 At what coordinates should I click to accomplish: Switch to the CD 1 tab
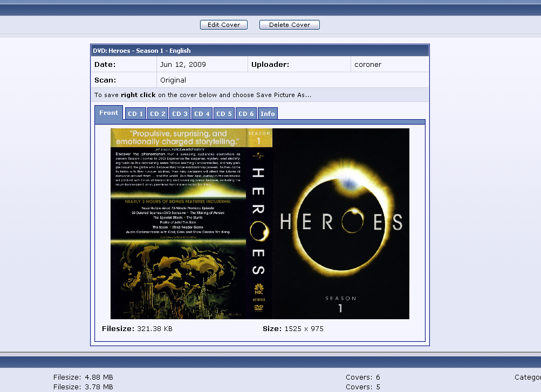click(135, 114)
